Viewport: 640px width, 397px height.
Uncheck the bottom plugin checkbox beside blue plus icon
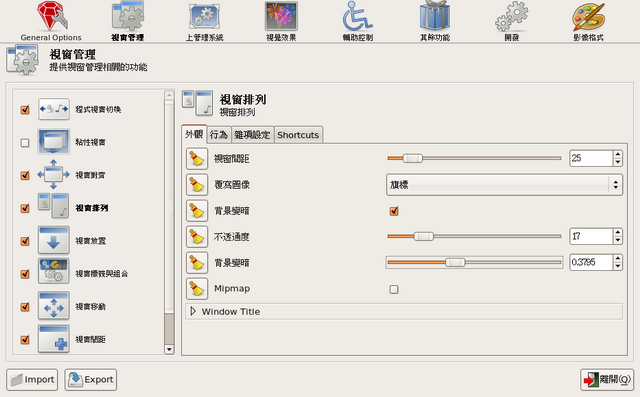25,339
